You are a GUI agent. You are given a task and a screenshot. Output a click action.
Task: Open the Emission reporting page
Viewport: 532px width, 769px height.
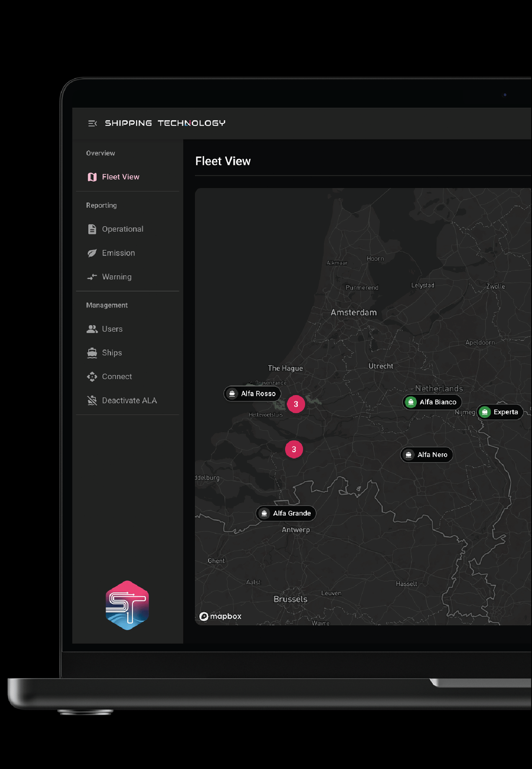click(118, 253)
